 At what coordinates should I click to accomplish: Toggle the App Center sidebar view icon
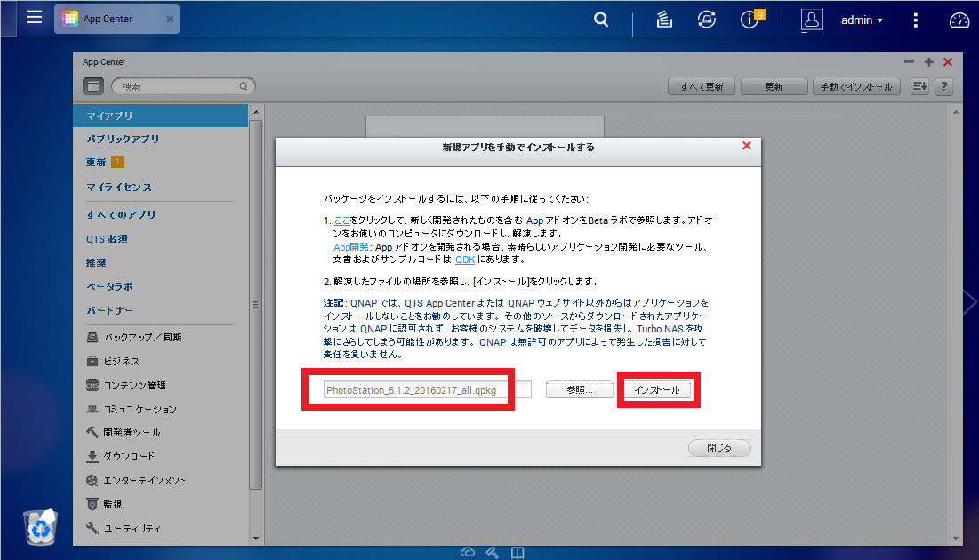93,86
